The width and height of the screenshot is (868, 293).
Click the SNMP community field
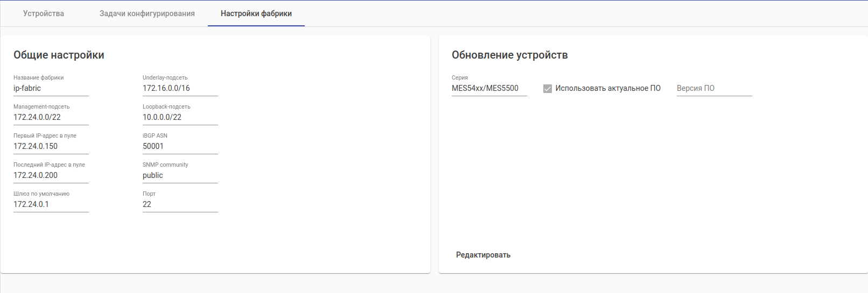point(180,175)
